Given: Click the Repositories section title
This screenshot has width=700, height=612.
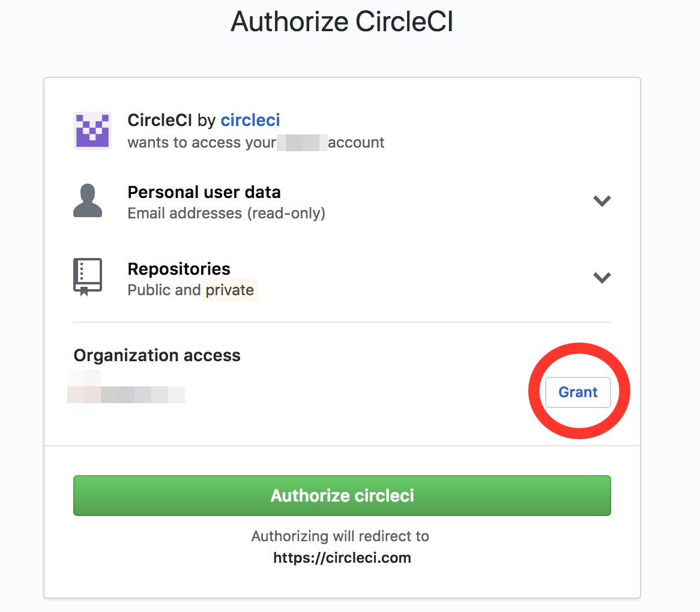Looking at the screenshot, I should tap(179, 269).
